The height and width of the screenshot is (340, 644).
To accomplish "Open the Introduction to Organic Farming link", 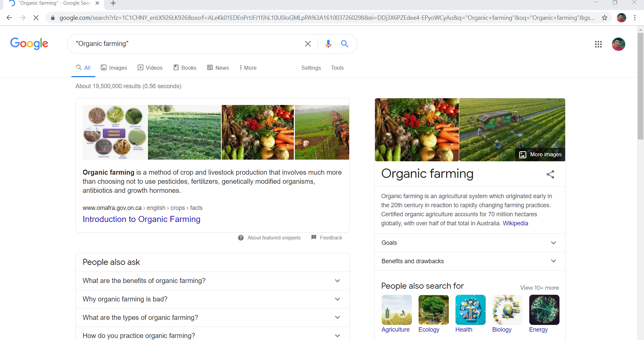I will point(142,219).
